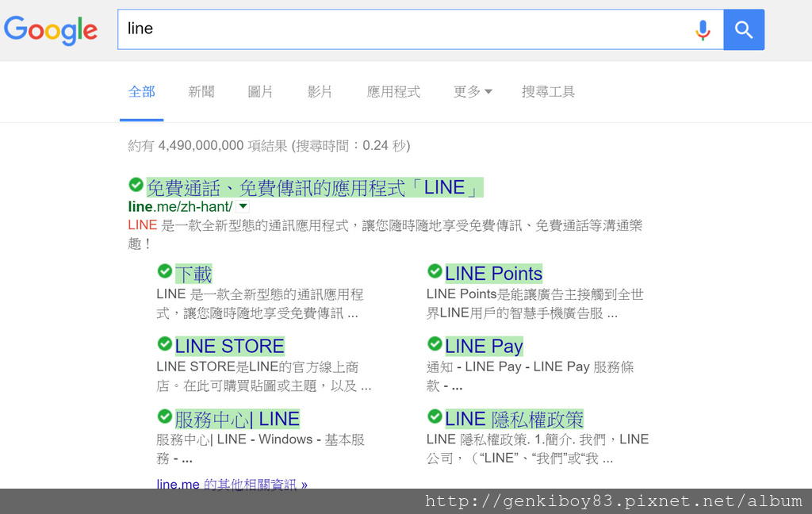Open the 下載 sitelink
Viewport: 812px width, 514px height.
point(193,274)
